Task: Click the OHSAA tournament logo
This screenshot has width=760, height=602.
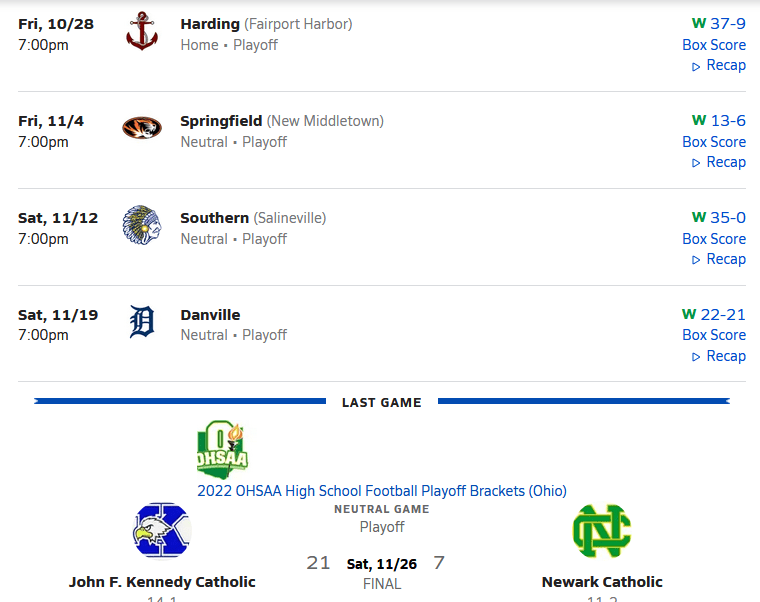Action: [x=222, y=449]
